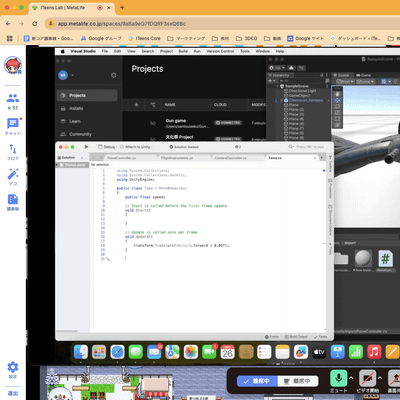The height and width of the screenshot is (400, 400).
Task: Open Photos in the shared Dock
Action: [x=191, y=352]
